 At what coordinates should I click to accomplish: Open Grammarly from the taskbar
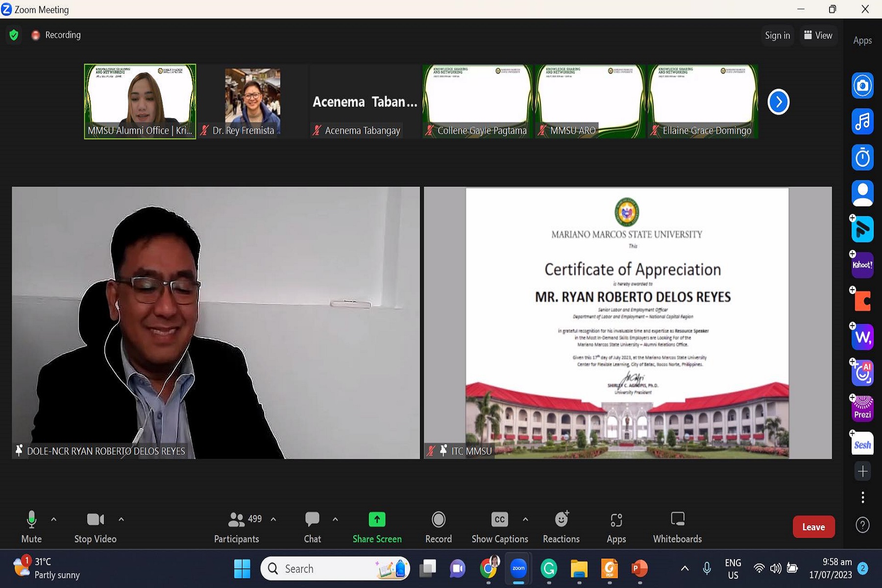549,568
